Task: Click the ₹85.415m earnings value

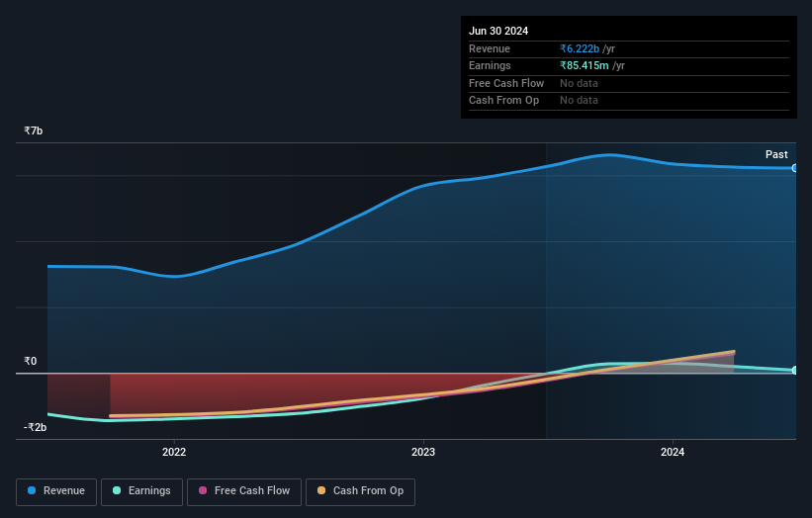Action: 585,65
